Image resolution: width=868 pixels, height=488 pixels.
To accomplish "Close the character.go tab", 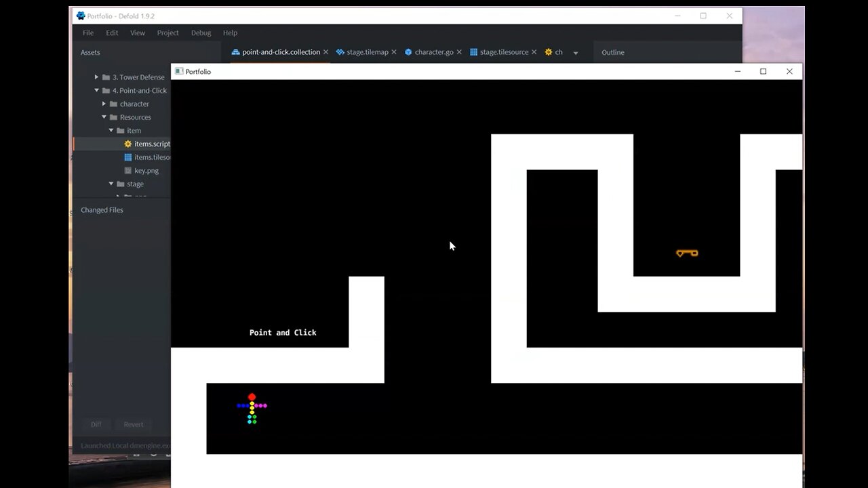I will click(459, 52).
